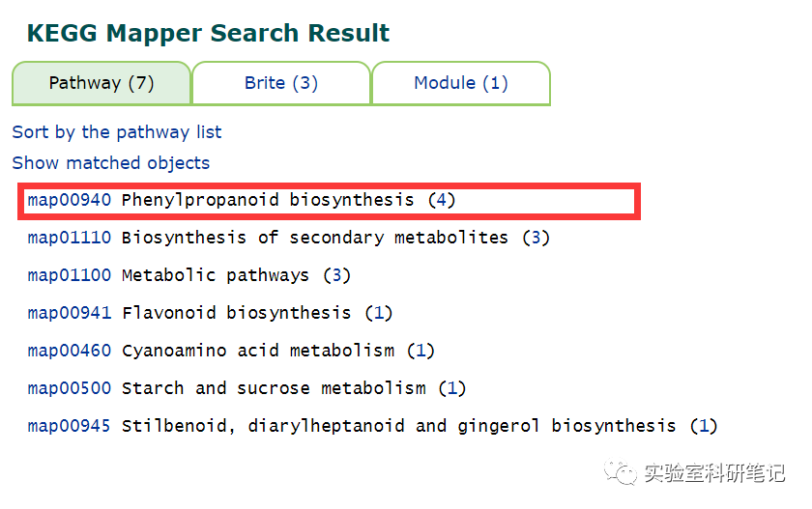Open the Brite (3) tab

280,83
